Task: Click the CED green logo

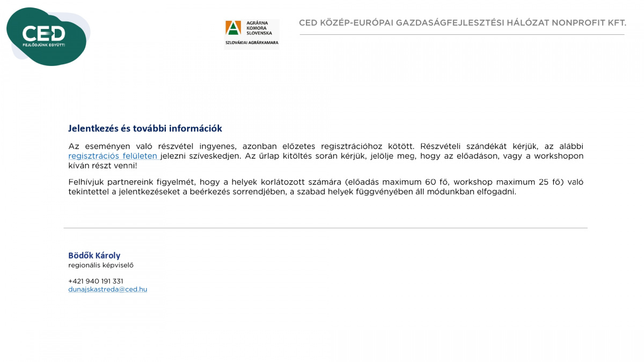Action: point(47,36)
